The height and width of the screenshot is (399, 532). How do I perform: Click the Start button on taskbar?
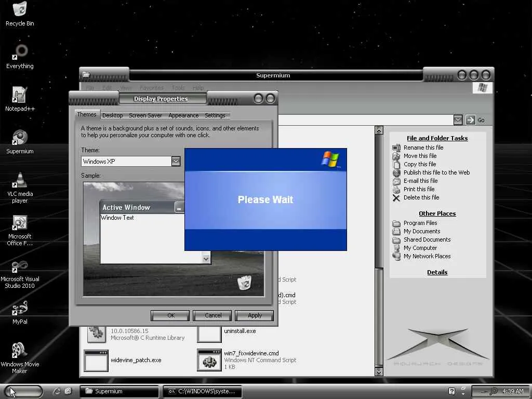(24, 391)
